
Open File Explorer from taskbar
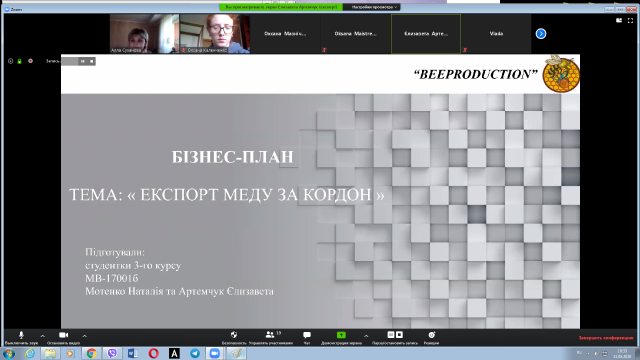tap(50, 353)
